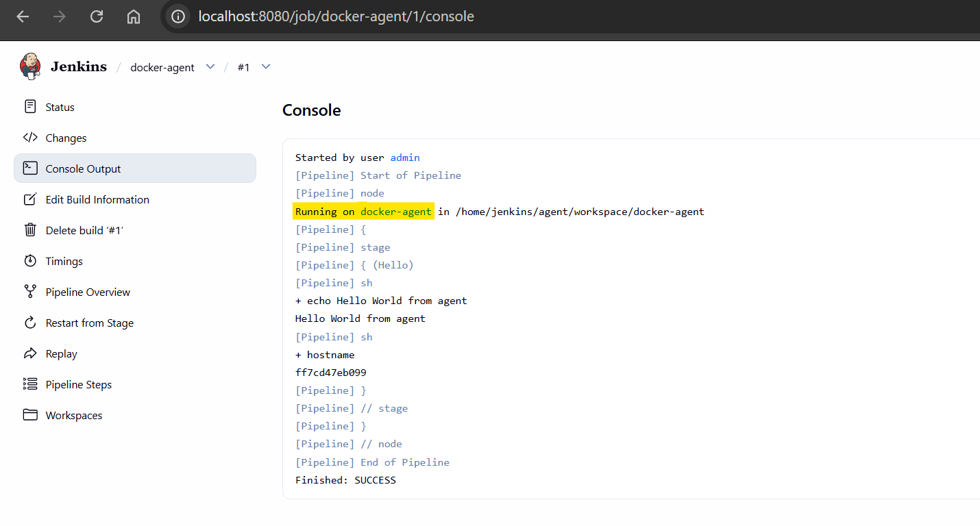Click the Delete build trash icon
Viewport: 980px width, 526px height.
point(30,230)
